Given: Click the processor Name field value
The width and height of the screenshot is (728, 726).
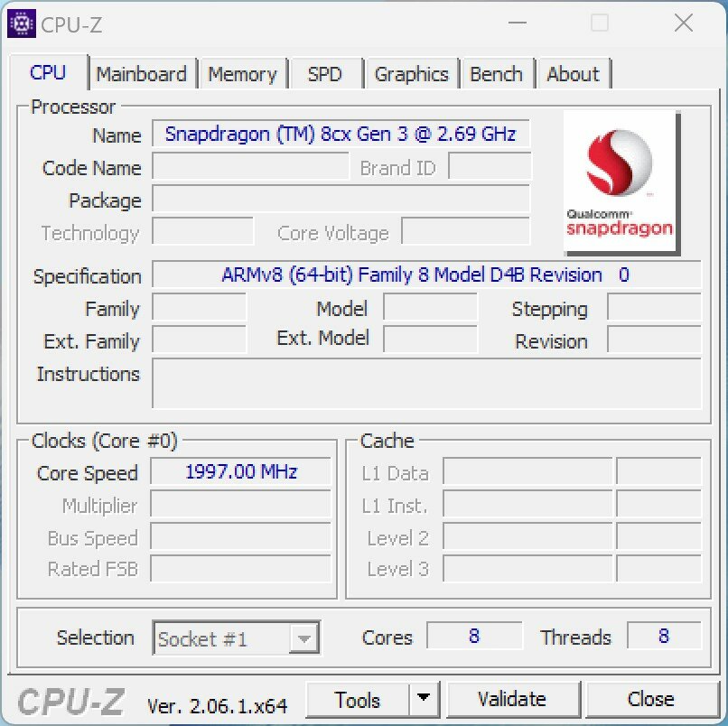Looking at the screenshot, I should click(x=341, y=135).
